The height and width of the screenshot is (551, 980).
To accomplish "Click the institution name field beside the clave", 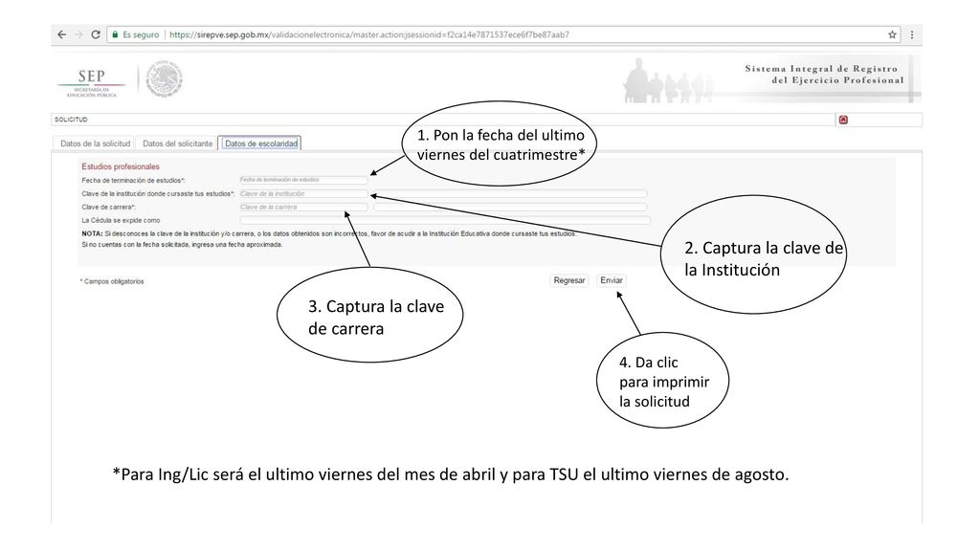I will click(510, 193).
